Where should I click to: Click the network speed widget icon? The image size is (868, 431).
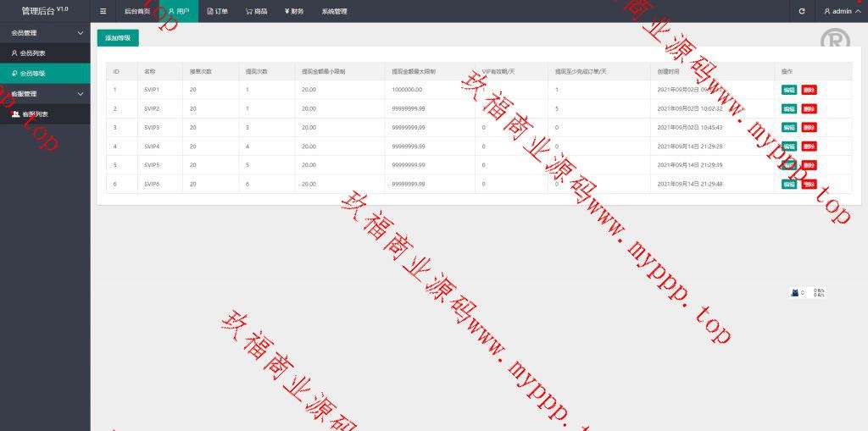pyautogui.click(x=795, y=293)
